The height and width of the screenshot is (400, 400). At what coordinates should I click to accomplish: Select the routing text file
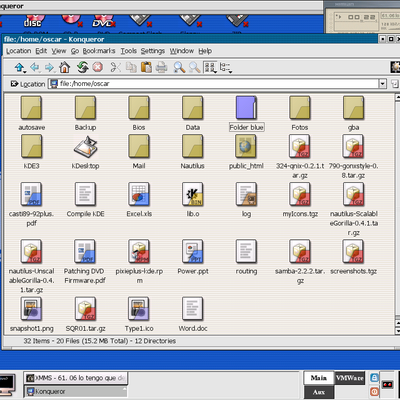[246, 257]
